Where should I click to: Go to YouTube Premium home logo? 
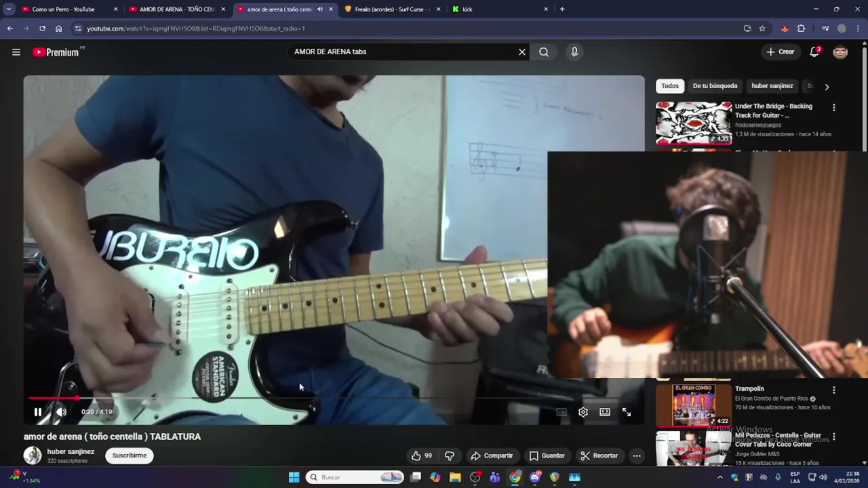pyautogui.click(x=56, y=52)
